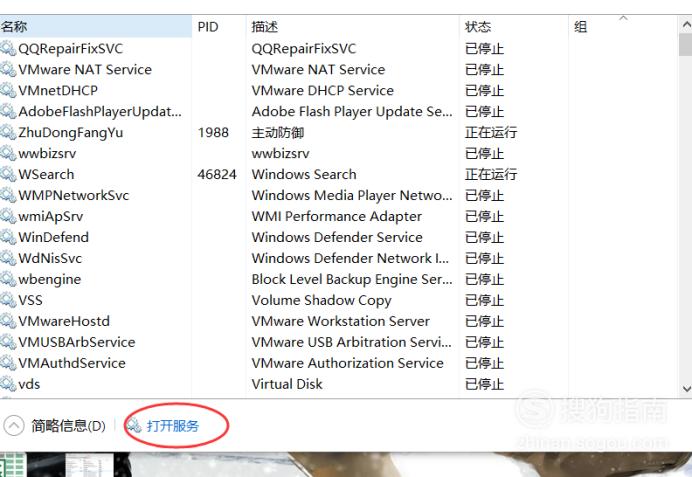Screen dimensions: 692x477
Task: Sort by the 描述 column header
Action: point(352,26)
